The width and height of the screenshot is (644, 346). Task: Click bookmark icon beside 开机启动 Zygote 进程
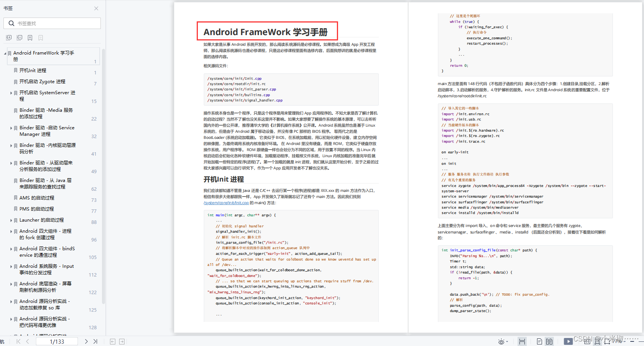(16, 82)
